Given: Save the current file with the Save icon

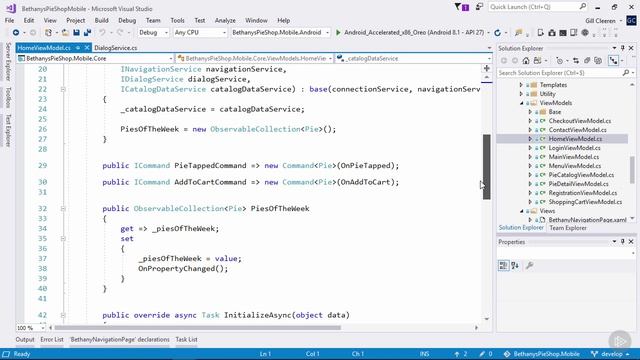Looking at the screenshot, I should 76,33.
